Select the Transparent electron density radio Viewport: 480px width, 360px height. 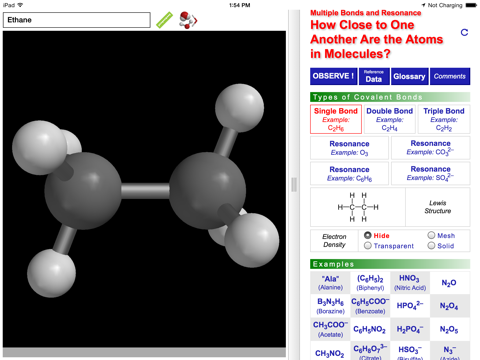[x=368, y=246]
